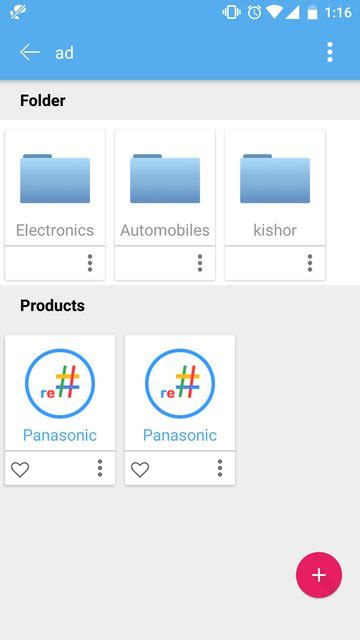Tap the alarm clock status icon
360x640 pixels.
[x=254, y=12]
